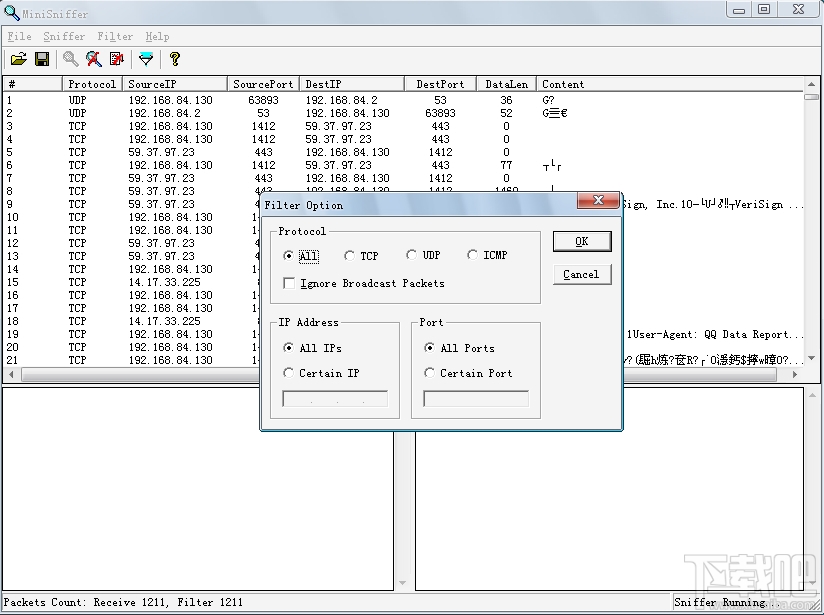Viewport: 824px width, 615px height.
Task: Sort by the Protocol column header
Action: (92, 84)
